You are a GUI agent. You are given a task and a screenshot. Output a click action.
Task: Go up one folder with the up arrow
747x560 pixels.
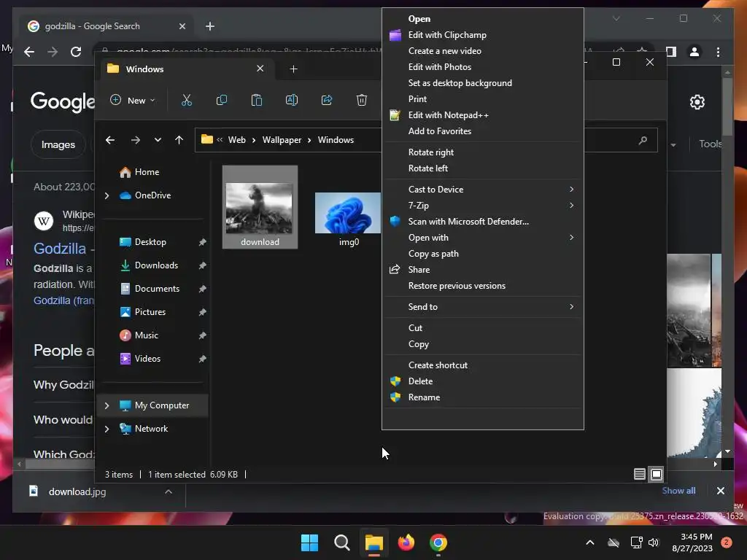(x=179, y=140)
